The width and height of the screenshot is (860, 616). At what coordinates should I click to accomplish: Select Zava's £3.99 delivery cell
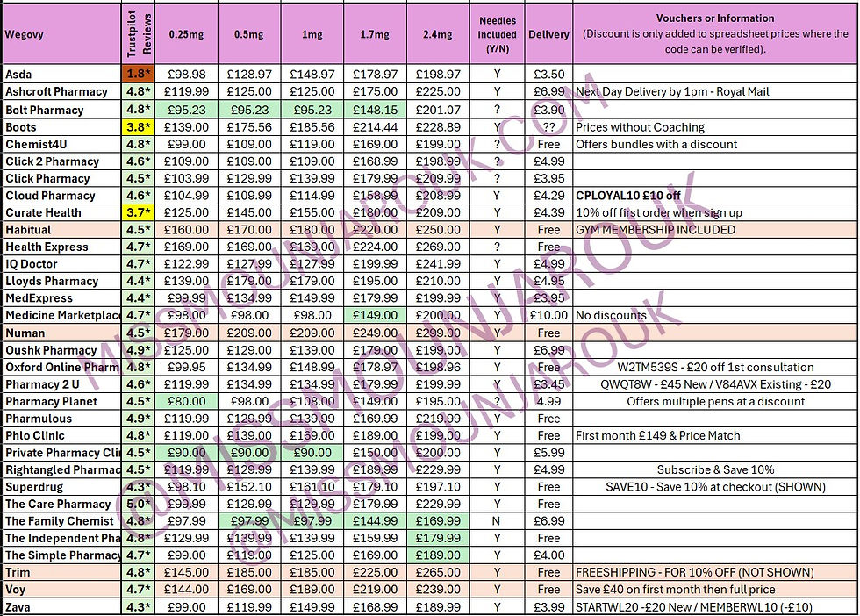coord(548,606)
